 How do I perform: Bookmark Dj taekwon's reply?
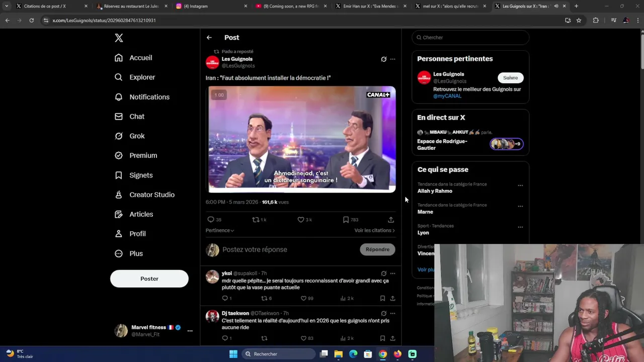(382, 338)
